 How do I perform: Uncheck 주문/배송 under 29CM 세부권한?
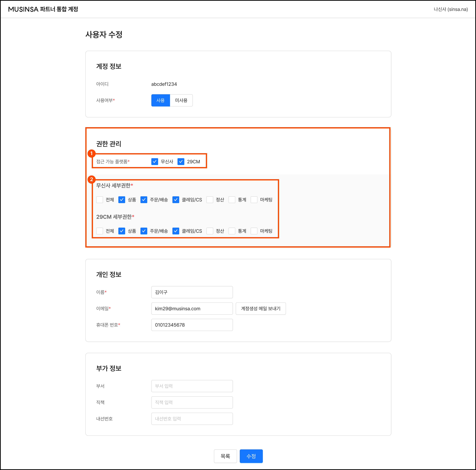[144, 231]
